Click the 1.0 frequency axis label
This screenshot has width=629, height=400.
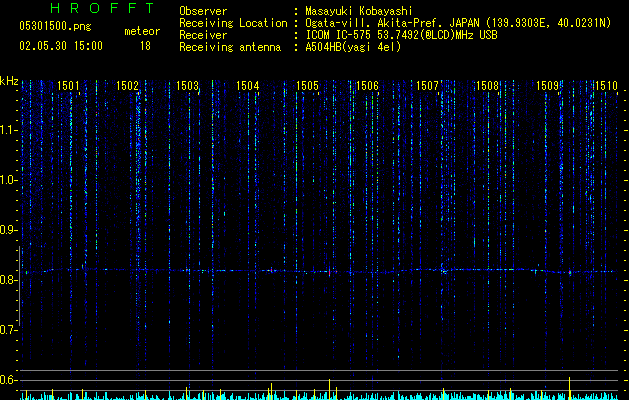pos(9,180)
